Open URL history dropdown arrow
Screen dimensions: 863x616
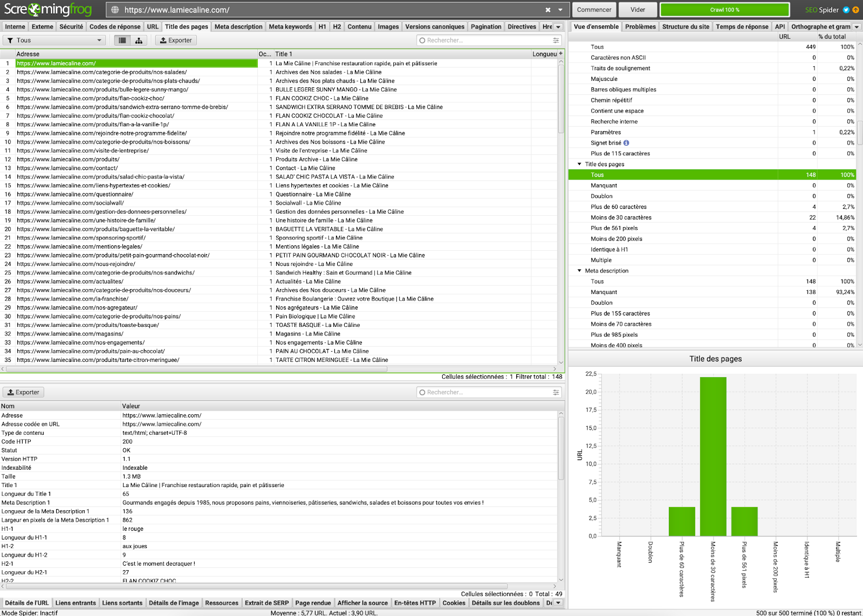[x=560, y=10]
